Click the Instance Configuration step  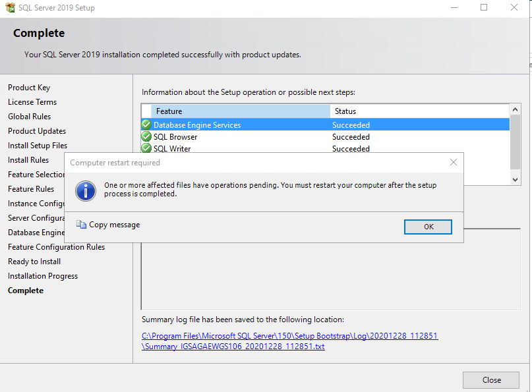(36, 204)
